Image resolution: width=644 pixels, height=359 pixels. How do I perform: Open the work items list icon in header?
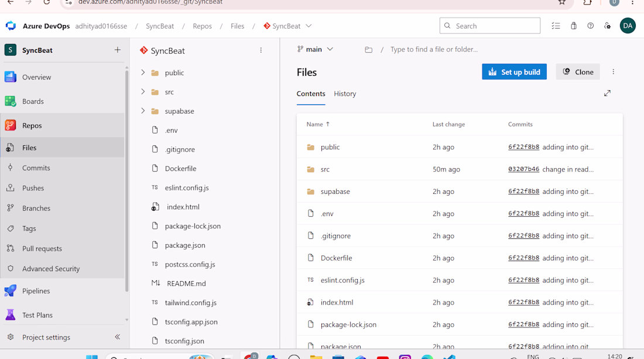coord(556,26)
